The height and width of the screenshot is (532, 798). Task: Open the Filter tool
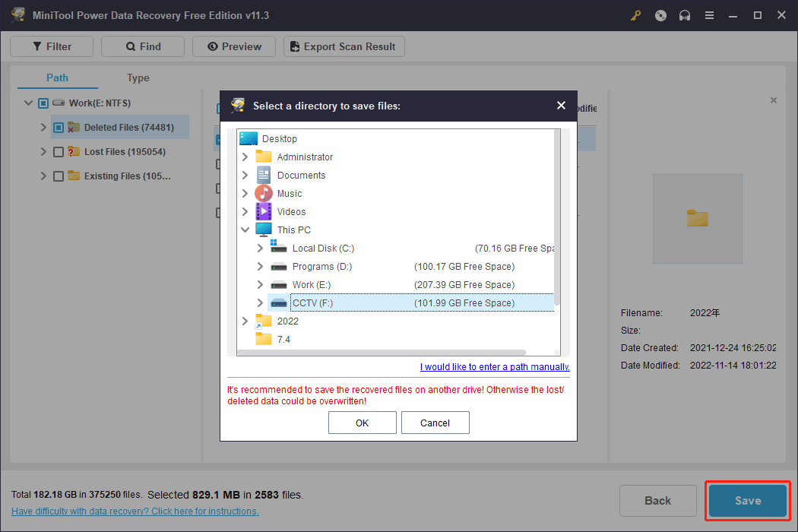pos(52,46)
